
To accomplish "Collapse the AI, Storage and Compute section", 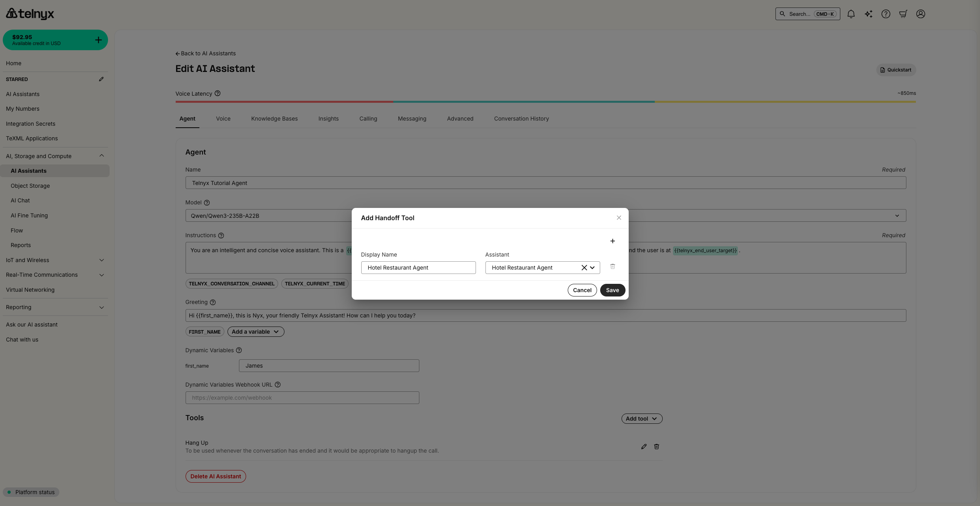I will pyautogui.click(x=101, y=155).
